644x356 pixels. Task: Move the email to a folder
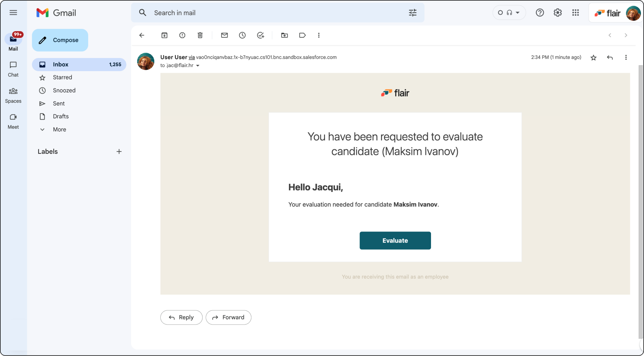284,35
